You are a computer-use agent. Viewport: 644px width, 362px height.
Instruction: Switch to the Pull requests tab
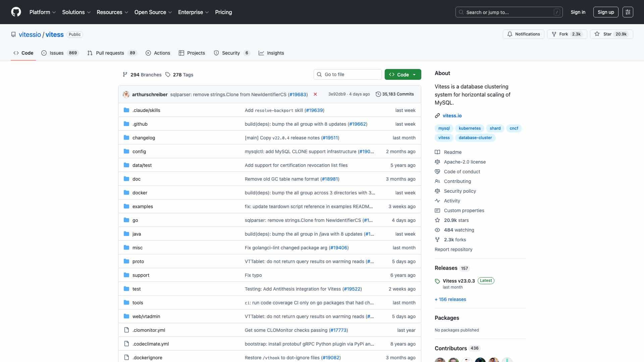(x=112, y=53)
